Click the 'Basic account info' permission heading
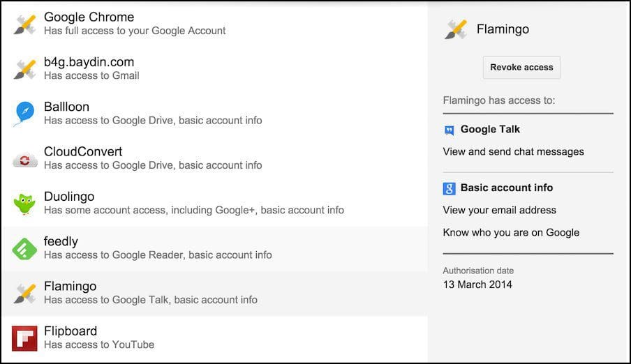This screenshot has height=364, width=631. pyautogui.click(x=507, y=188)
